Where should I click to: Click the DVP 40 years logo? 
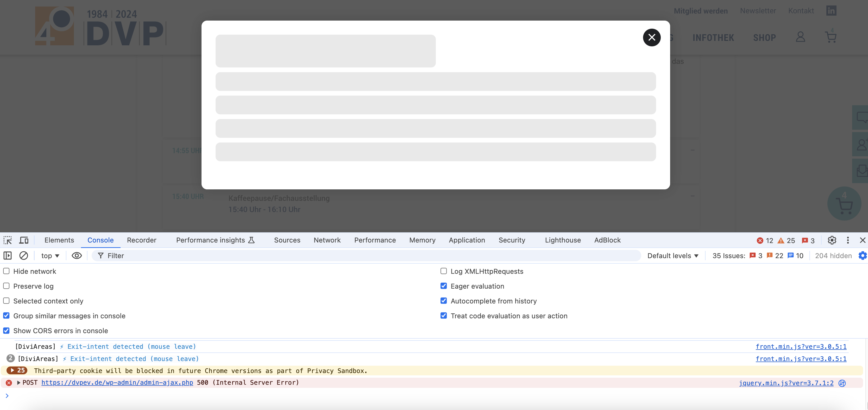click(x=100, y=26)
